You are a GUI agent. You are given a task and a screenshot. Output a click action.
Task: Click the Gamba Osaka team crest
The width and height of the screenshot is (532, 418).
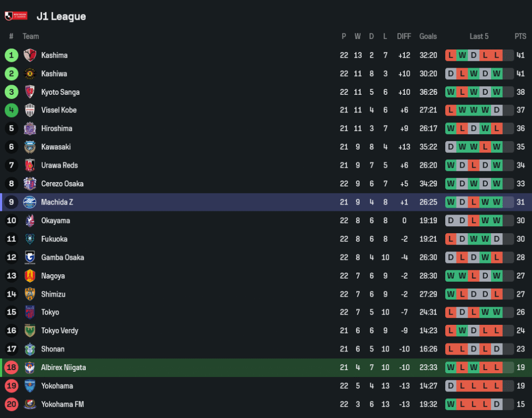tap(30, 258)
